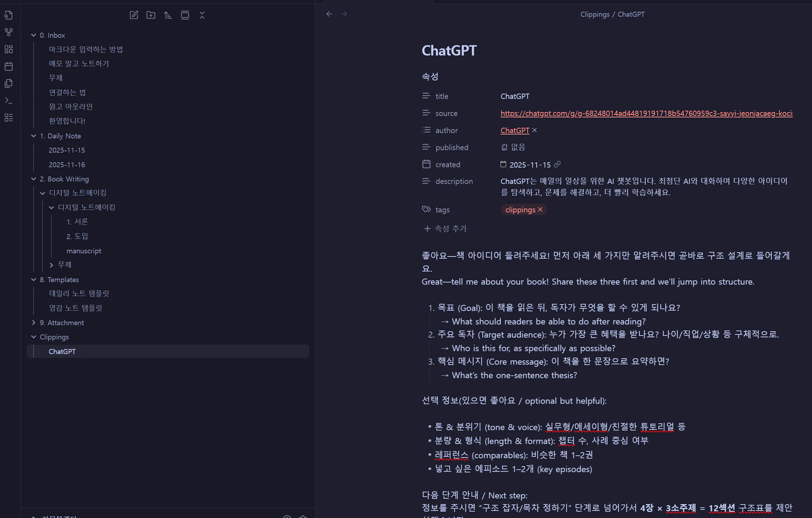Click the created property calendar icon
Image resolution: width=812 pixels, height=518 pixels.
point(426,164)
